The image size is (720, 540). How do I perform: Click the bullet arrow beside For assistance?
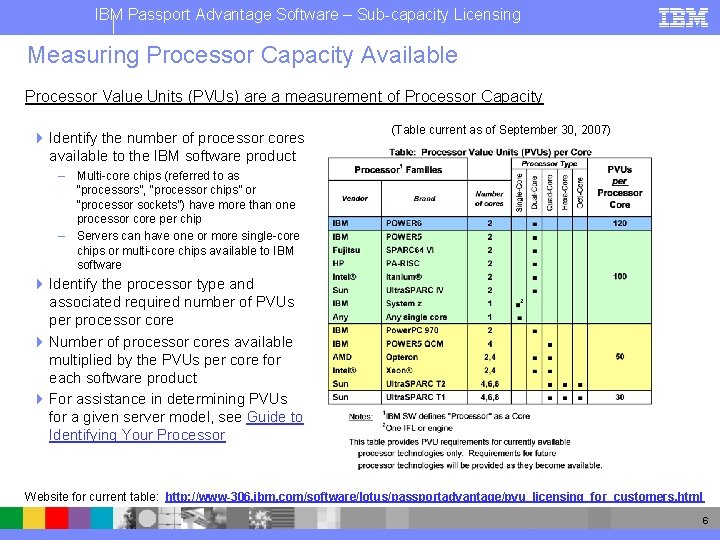click(39, 399)
